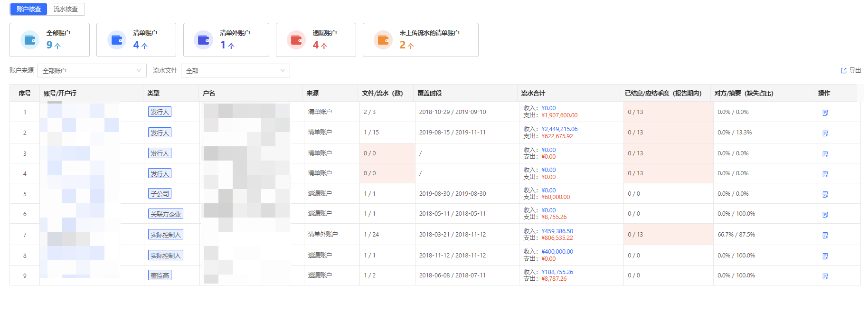Click the orange wallet icon for 未上传流水的清单账户
This screenshot has height=323, width=868.
pyautogui.click(x=383, y=40)
